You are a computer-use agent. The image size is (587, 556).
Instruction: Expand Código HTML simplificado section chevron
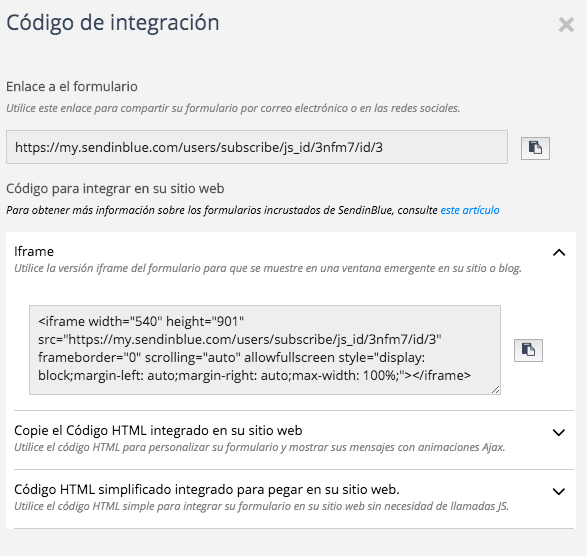coord(559,491)
